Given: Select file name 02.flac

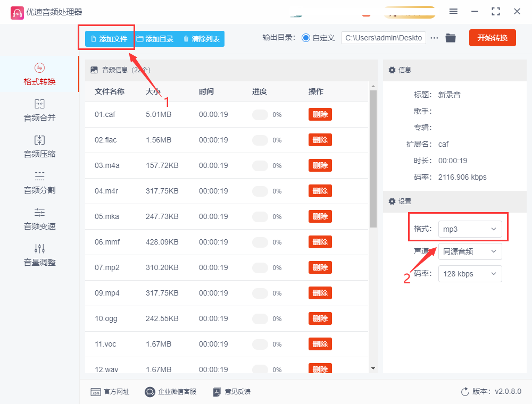Looking at the screenshot, I should coord(105,140).
